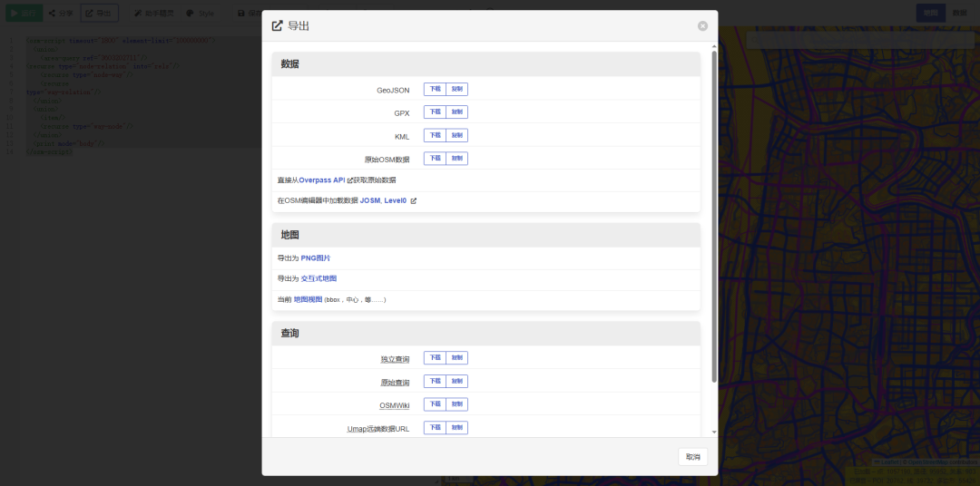Click the export dialog's vertical scrollbar
Viewport: 980px width, 486px height.
(x=714, y=216)
